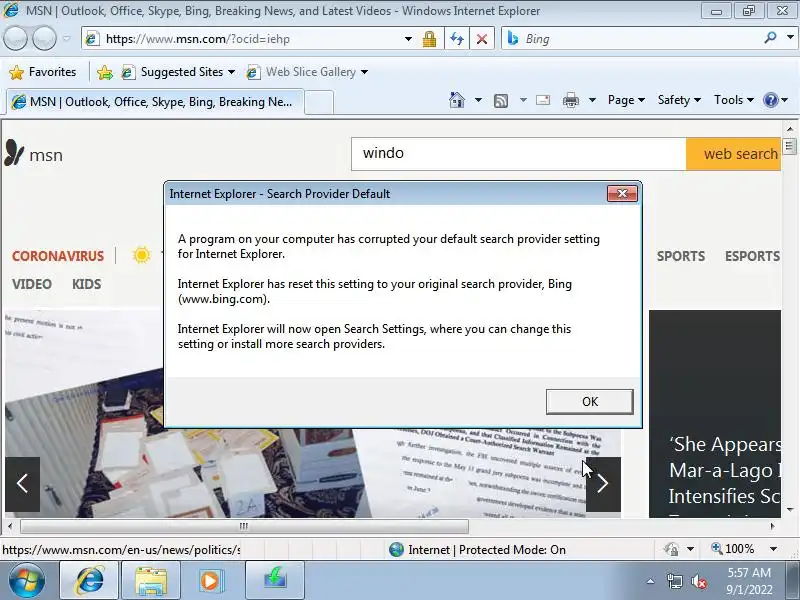This screenshot has height=600, width=800.
Task: Click the web search button
Action: [x=734, y=154]
